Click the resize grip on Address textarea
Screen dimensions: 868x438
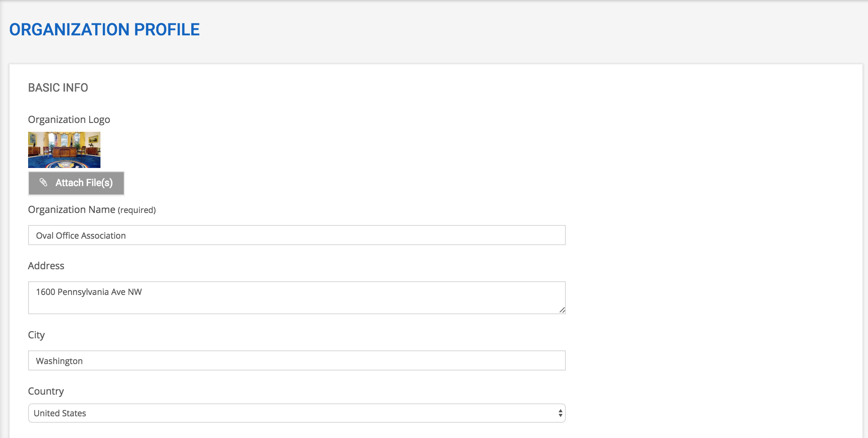pyautogui.click(x=562, y=310)
